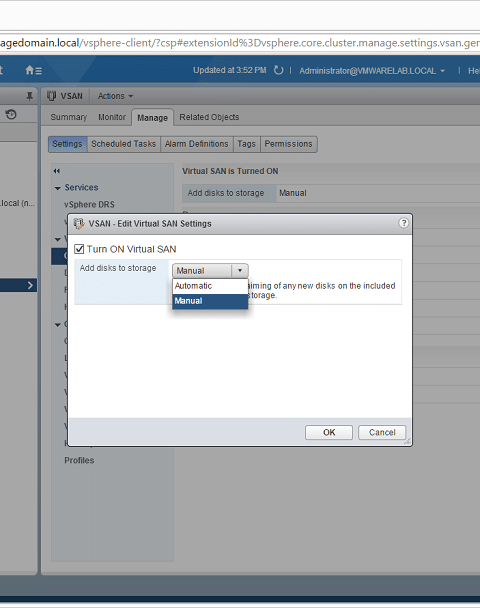Select the Manage tab
Viewport: 480px width, 608px height.
[x=152, y=117]
